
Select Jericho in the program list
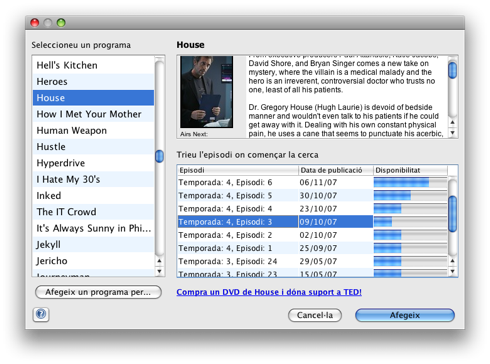point(93,261)
